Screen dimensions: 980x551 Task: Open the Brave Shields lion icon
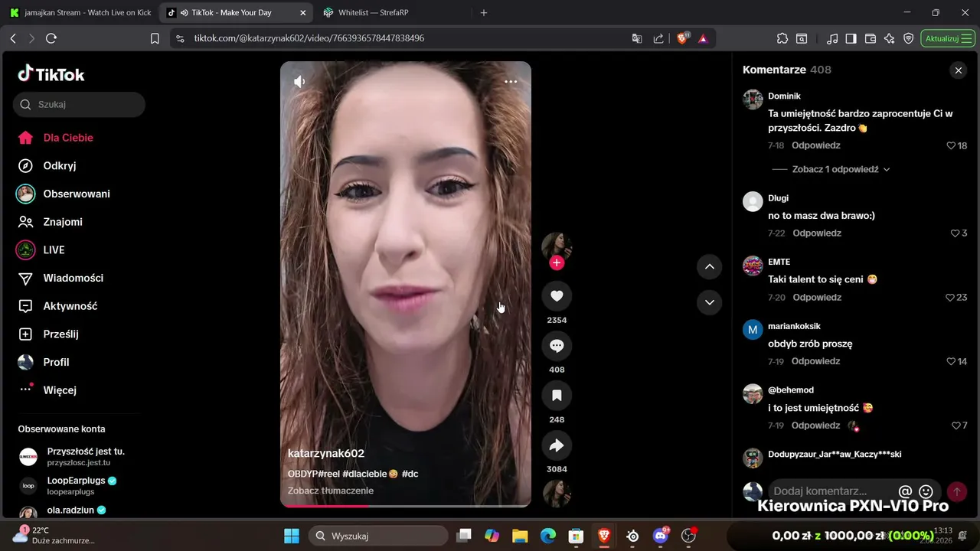point(682,38)
